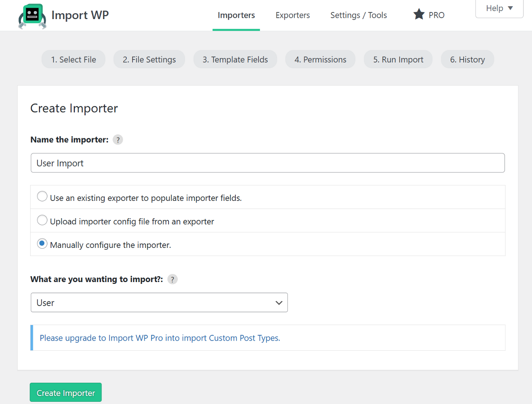Open the '2. File Settings' step
532x404 pixels.
tap(149, 59)
